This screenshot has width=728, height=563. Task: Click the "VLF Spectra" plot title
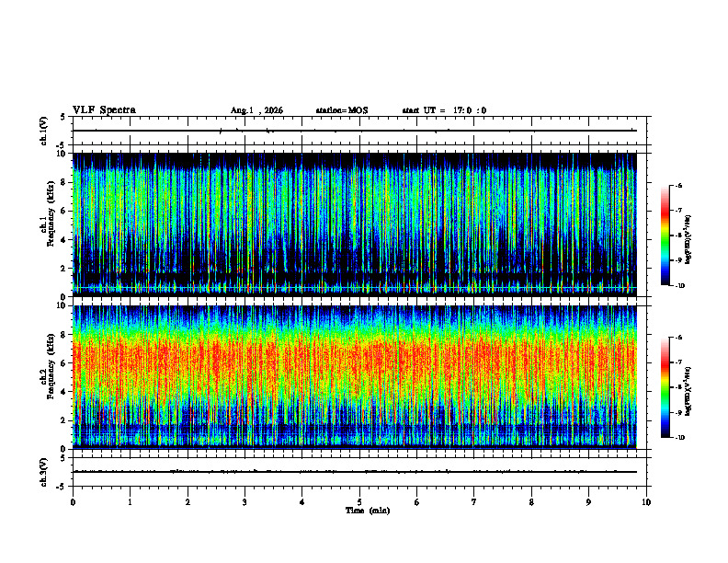104,110
